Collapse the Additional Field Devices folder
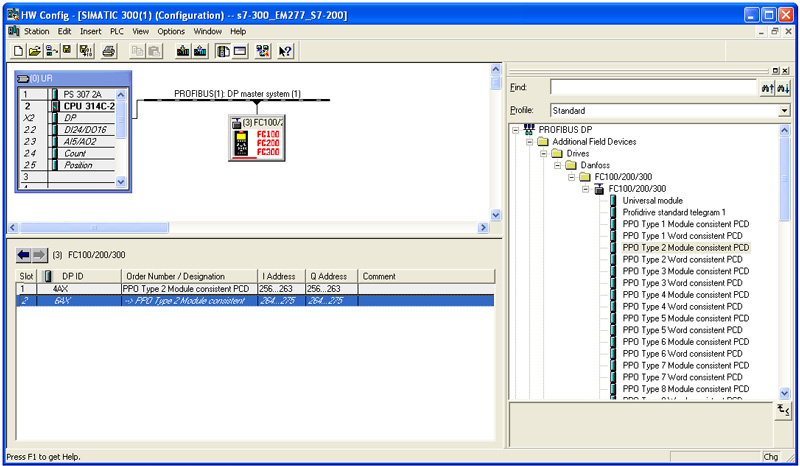Viewport: 800px width, 466px height. coord(530,142)
